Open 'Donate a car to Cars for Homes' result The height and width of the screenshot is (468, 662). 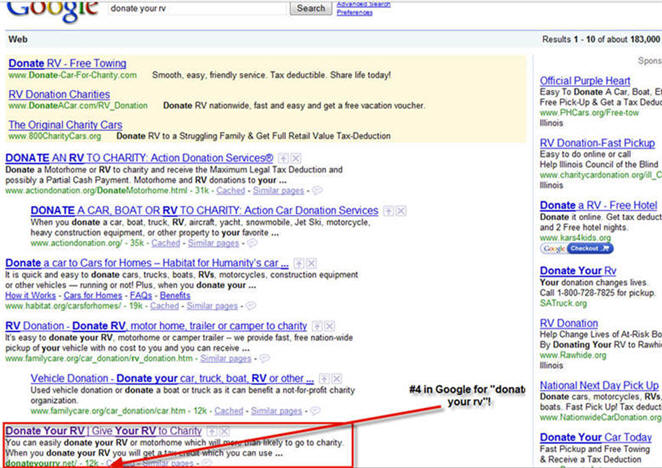click(147, 263)
